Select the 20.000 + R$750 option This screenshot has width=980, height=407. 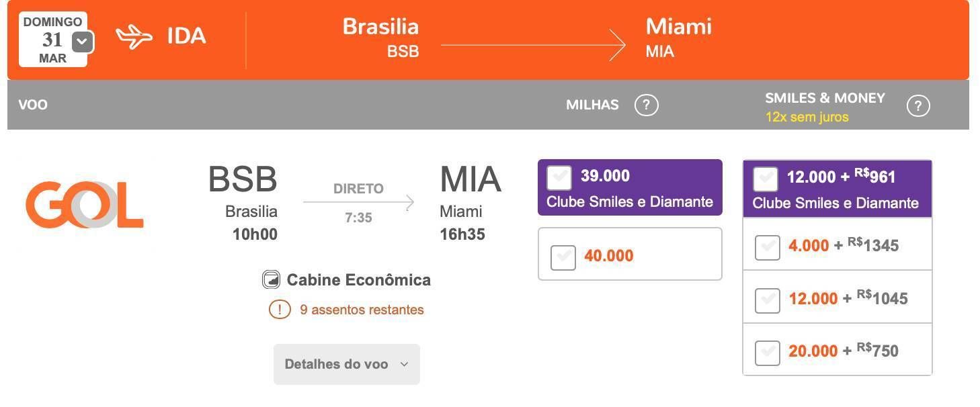click(x=768, y=353)
